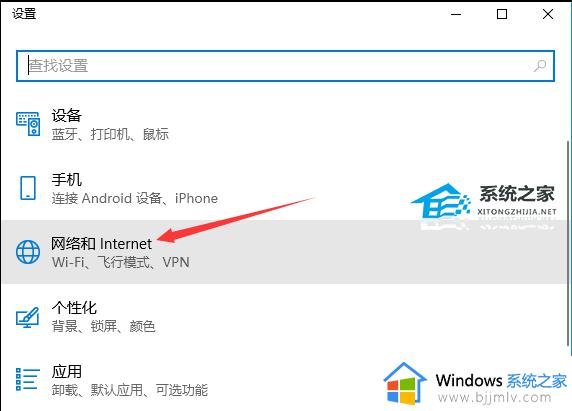The height and width of the screenshot is (411, 572).
Task: Click the Phone device icon
Action: click(28, 188)
